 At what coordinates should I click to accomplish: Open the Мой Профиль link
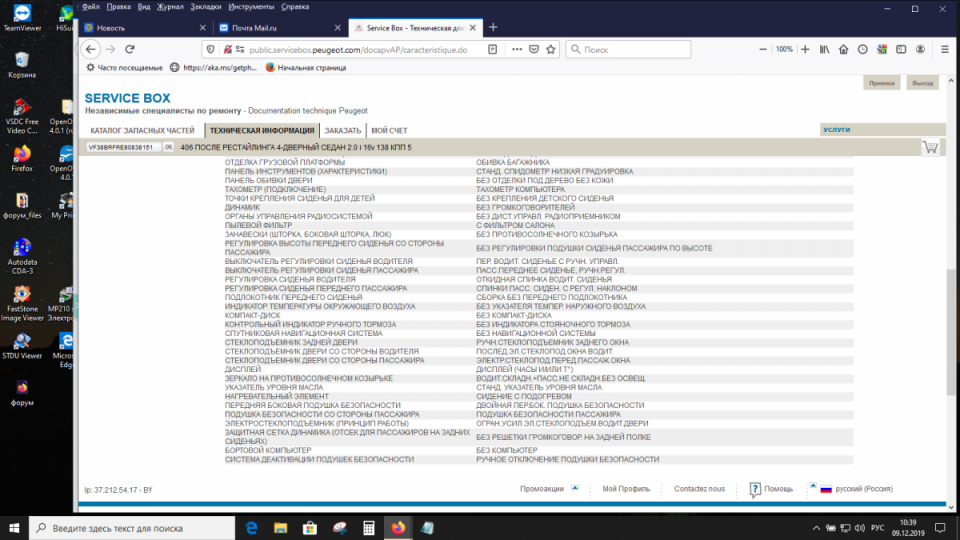point(626,489)
